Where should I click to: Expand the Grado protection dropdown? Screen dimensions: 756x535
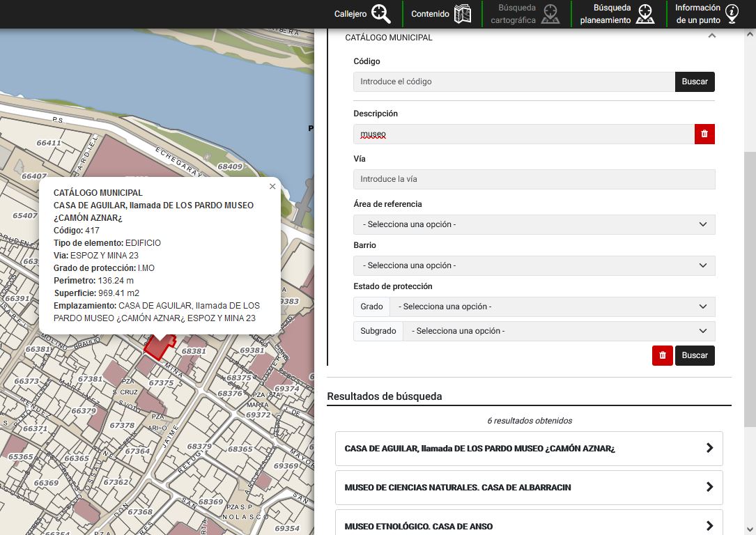pyautogui.click(x=551, y=307)
